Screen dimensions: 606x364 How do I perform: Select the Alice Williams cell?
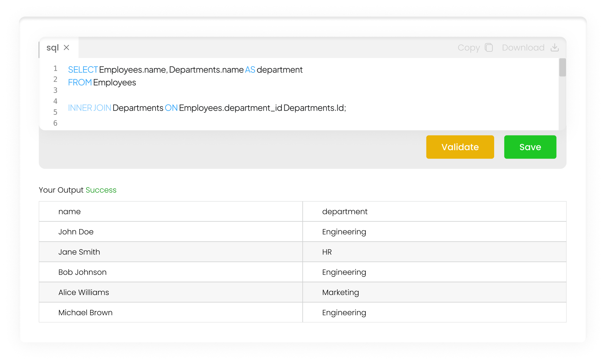click(x=171, y=292)
